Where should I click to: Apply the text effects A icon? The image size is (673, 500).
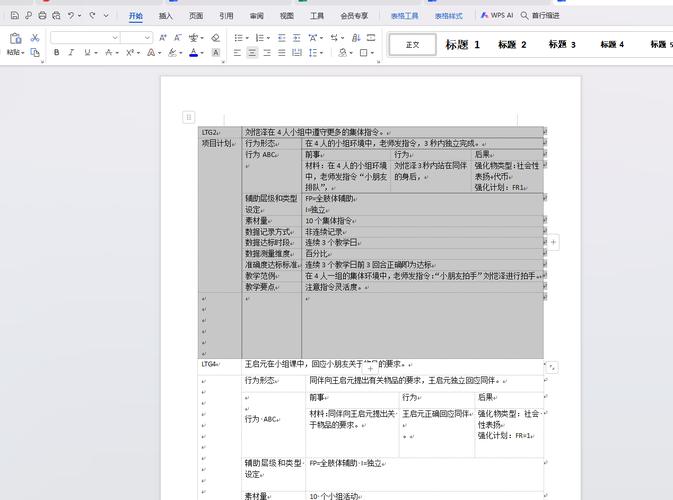[151, 52]
